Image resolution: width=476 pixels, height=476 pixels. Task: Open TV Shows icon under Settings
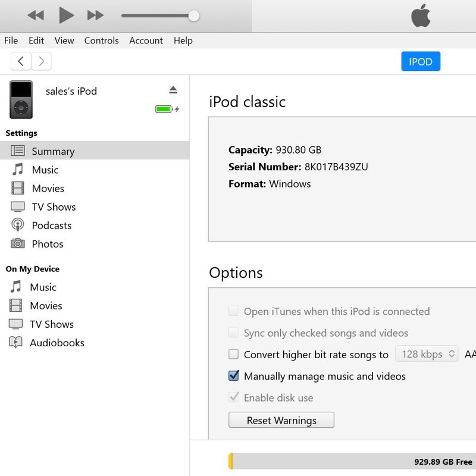[x=18, y=206]
